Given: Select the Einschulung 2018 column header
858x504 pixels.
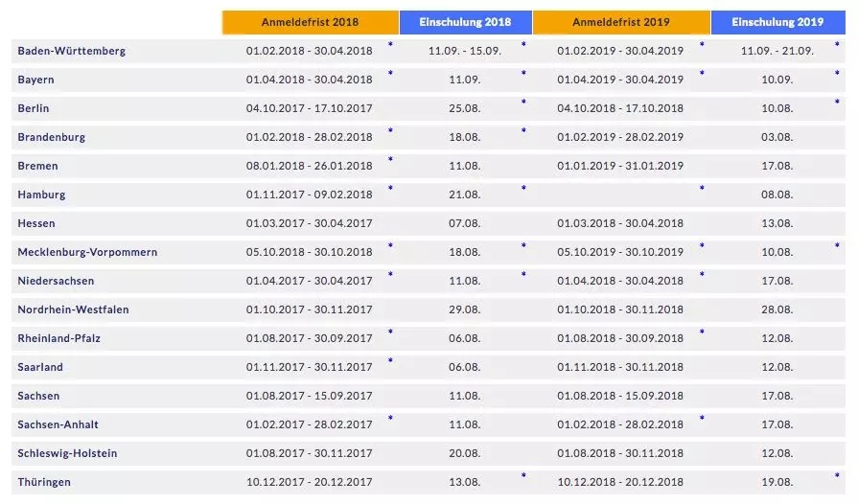Looking at the screenshot, I should click(466, 22).
